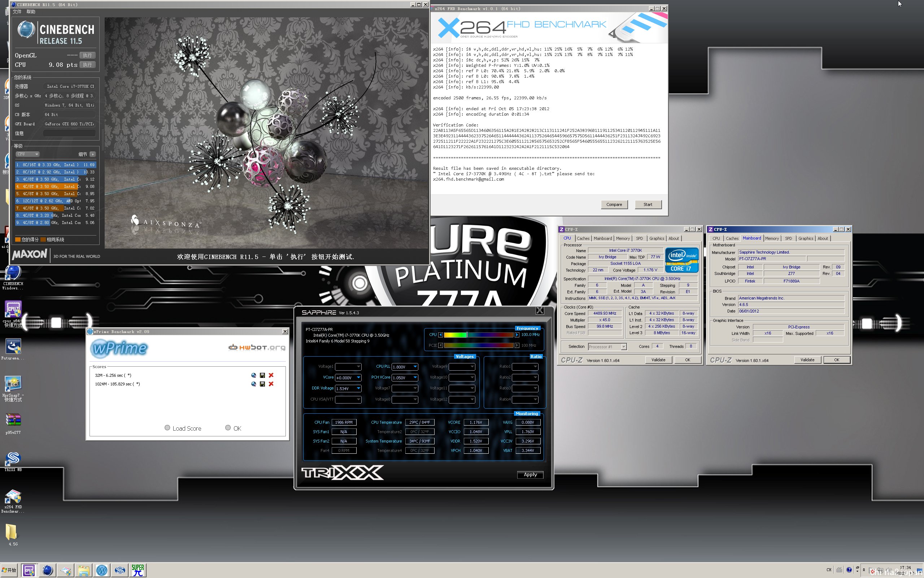This screenshot has width=924, height=578.
Task: Open the Cinebench ranking CPU dropdown
Action: [x=27, y=154]
